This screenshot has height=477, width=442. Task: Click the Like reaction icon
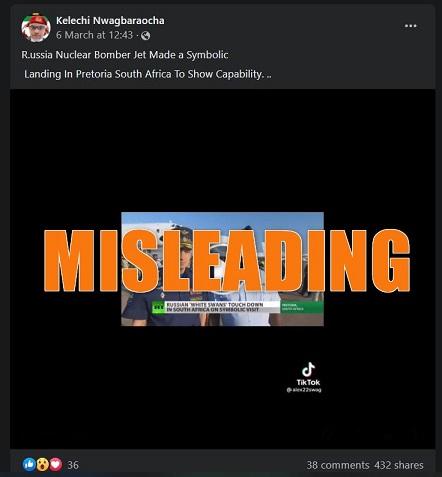29,464
